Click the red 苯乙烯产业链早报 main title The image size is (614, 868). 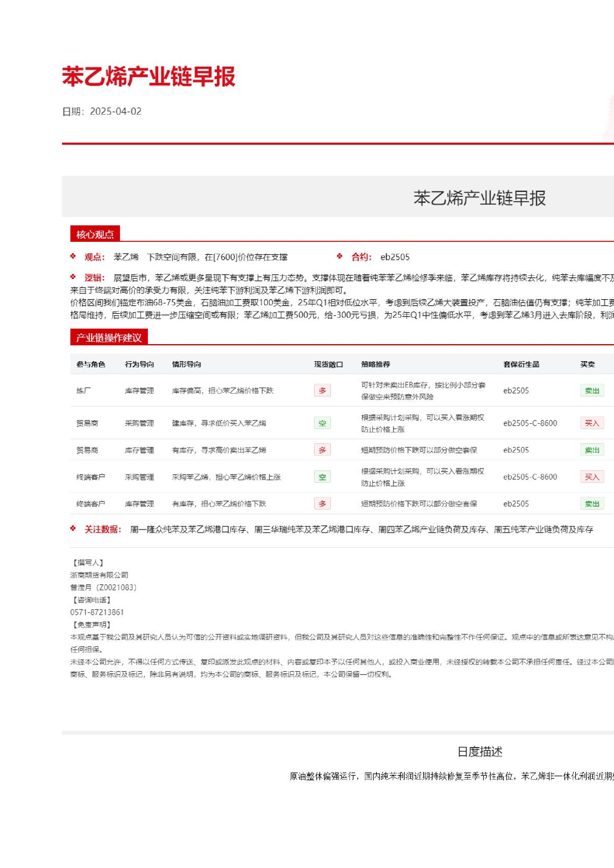[x=149, y=76]
